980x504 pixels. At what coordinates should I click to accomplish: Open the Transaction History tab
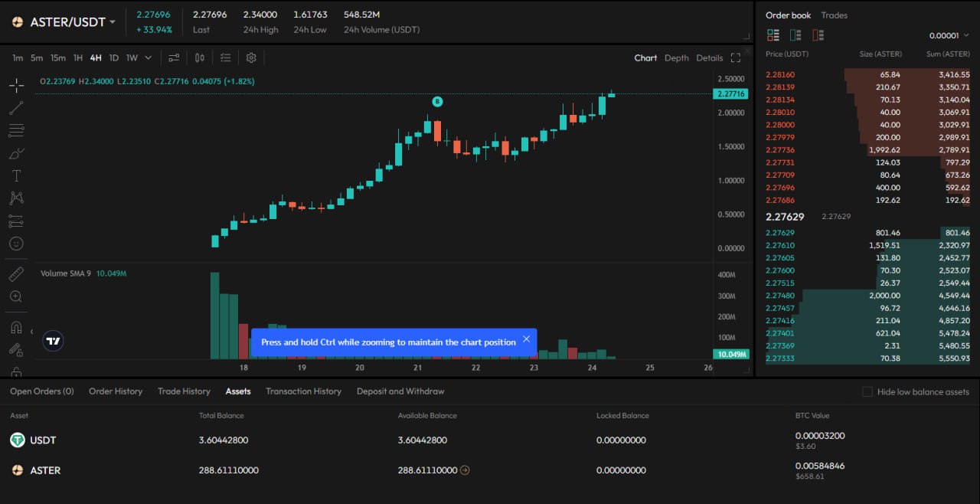point(303,391)
